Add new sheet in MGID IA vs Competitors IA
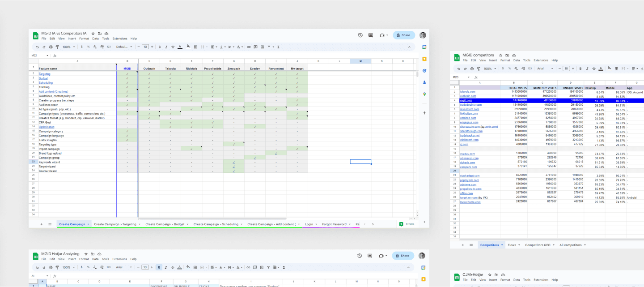This screenshot has width=644, height=287. tap(42, 224)
